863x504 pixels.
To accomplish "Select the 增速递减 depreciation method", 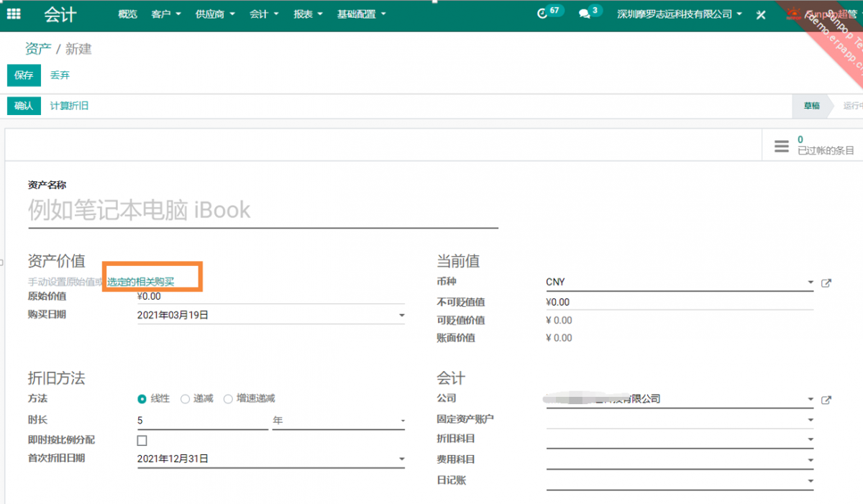I will pos(228,399).
